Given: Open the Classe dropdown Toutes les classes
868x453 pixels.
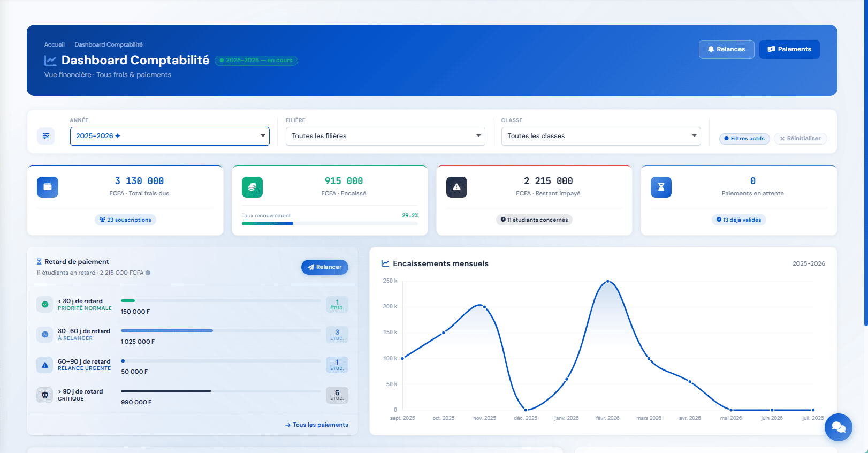Looking at the screenshot, I should [601, 136].
